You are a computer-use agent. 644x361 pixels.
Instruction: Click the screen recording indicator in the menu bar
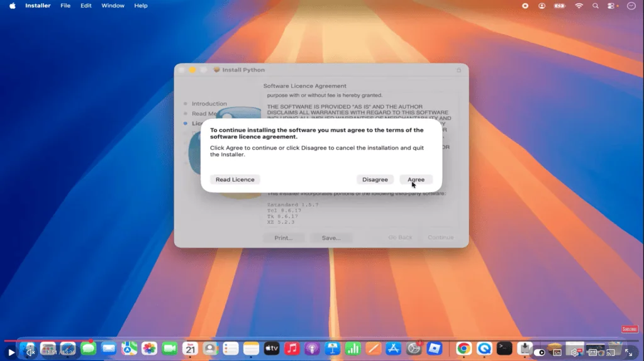525,6
